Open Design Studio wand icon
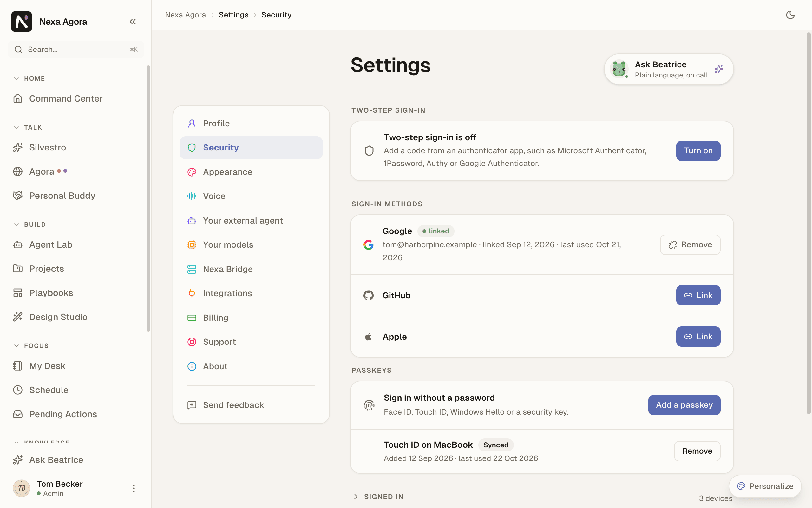812x508 pixels. click(x=18, y=317)
